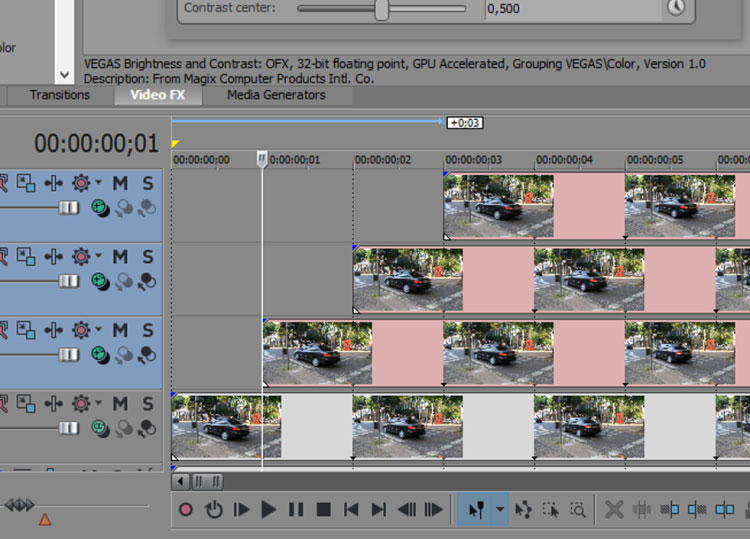The width and height of the screenshot is (750, 539).
Task: Select the Envelope Edit tool
Action: [x=523, y=510]
